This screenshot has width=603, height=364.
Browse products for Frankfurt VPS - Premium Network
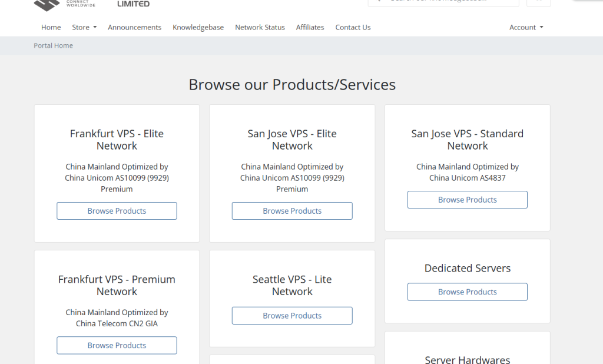coord(117,346)
